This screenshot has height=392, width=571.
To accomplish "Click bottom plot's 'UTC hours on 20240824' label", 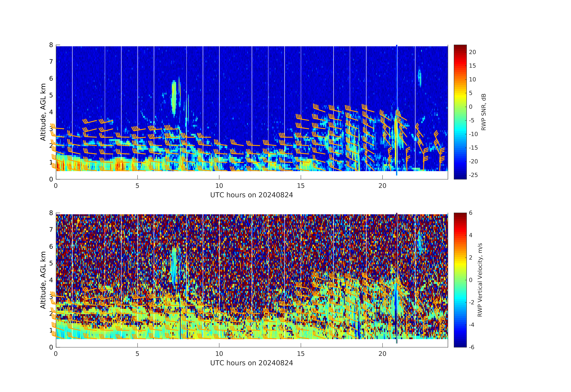I will (x=252, y=363).
